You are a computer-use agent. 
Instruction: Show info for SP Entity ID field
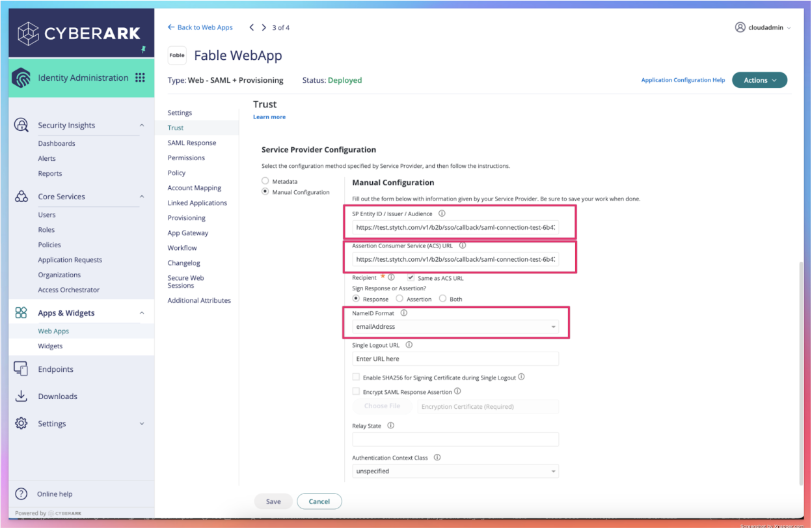(442, 213)
